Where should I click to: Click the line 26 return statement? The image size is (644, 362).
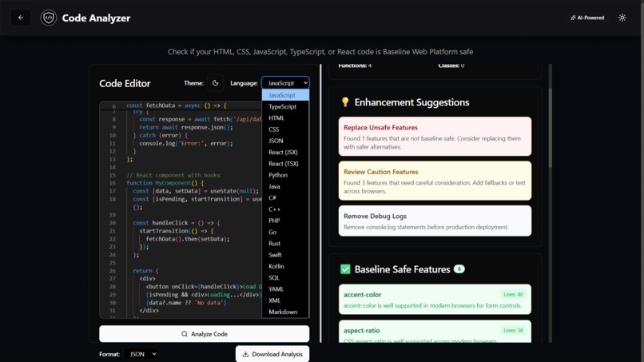(145, 271)
